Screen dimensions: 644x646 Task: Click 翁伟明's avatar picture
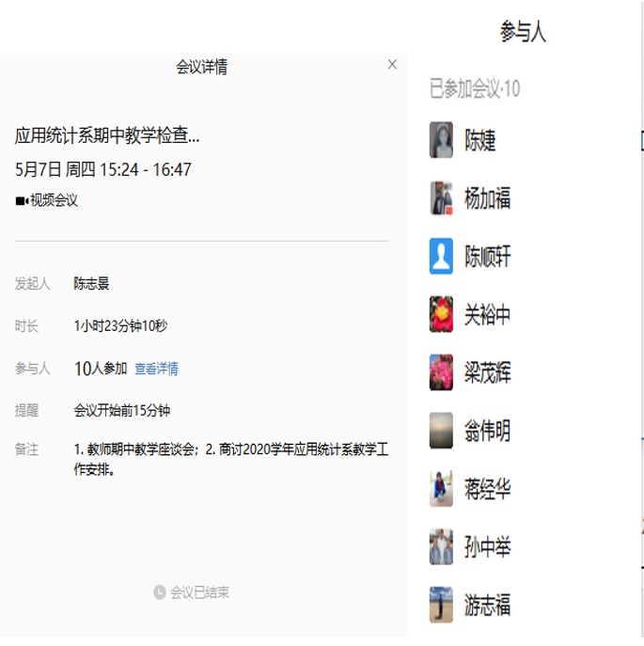tap(441, 431)
